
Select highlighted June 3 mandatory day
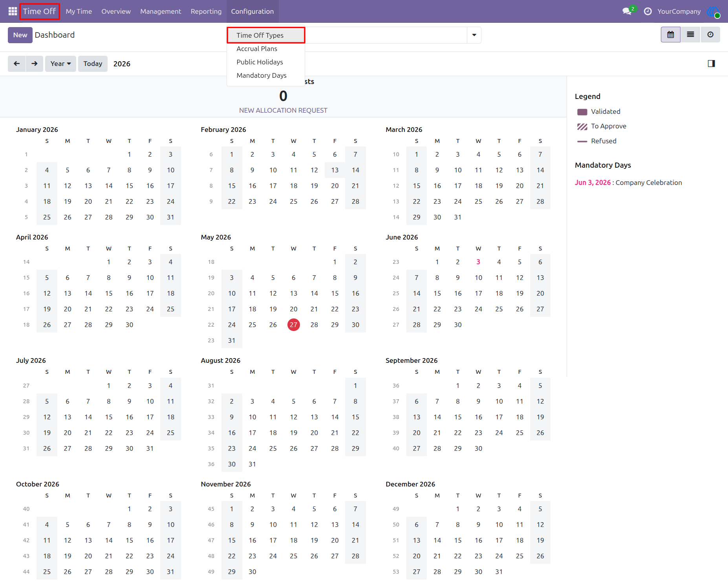pyautogui.click(x=478, y=262)
